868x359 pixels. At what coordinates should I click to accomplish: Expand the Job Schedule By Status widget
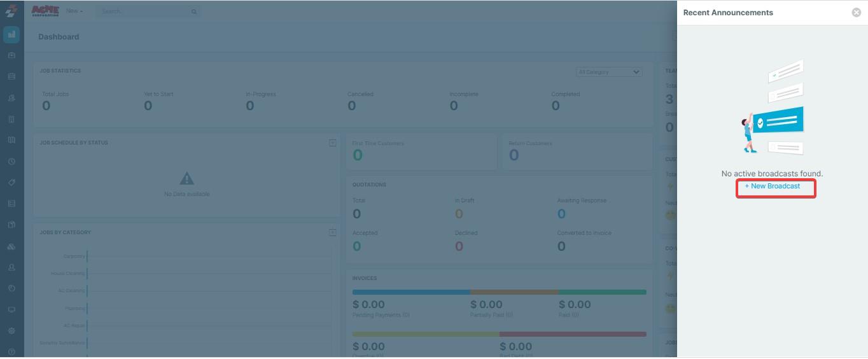pyautogui.click(x=332, y=143)
